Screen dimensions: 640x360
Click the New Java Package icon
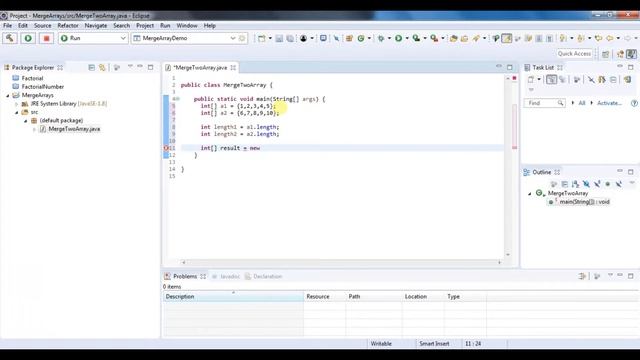(349, 38)
